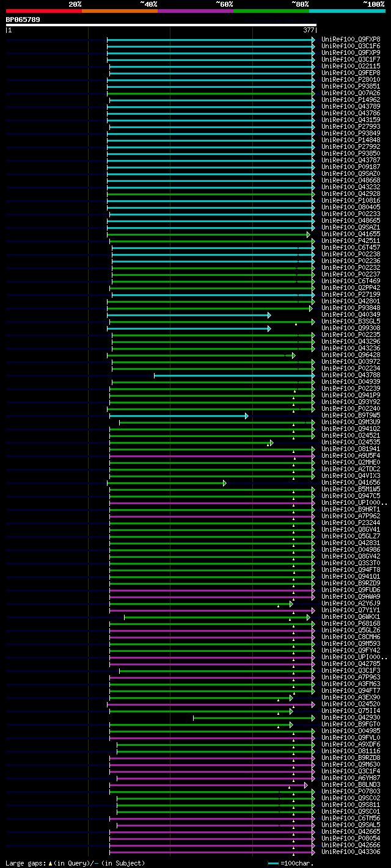The image size is (391, 868).
Task: Click the arrowhead ending the Q41655 alignment
Action: coord(309,234)
